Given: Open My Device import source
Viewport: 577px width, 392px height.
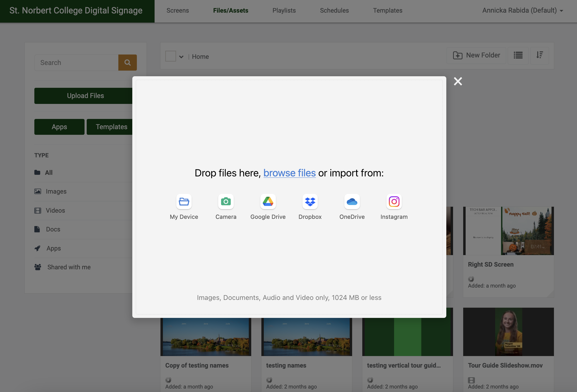Looking at the screenshot, I should point(184,207).
